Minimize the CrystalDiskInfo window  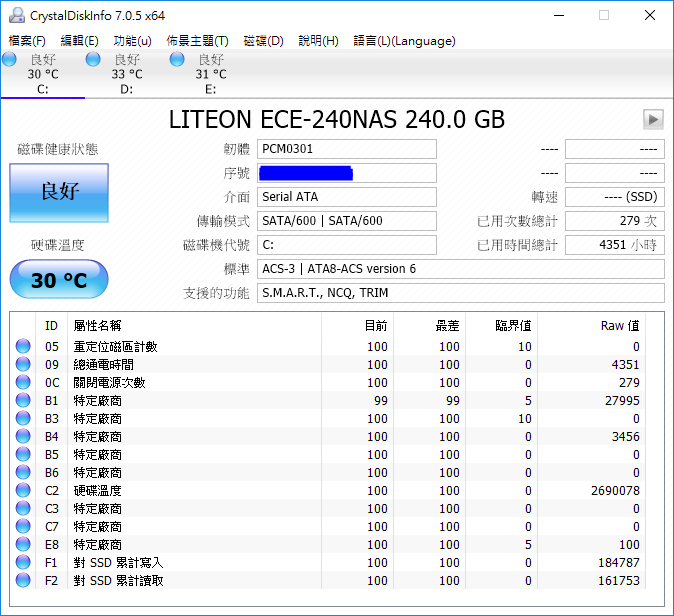point(559,15)
